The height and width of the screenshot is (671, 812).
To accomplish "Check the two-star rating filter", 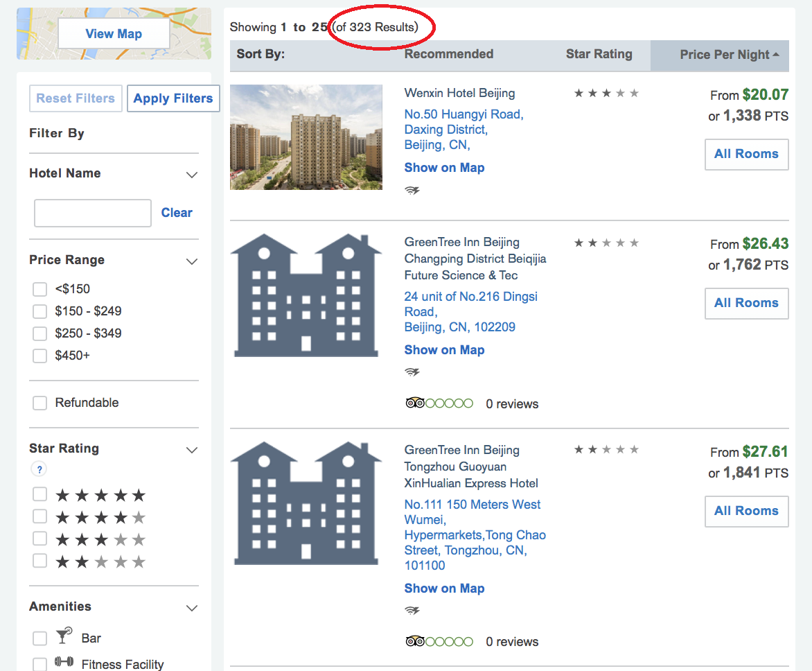I will tap(40, 561).
